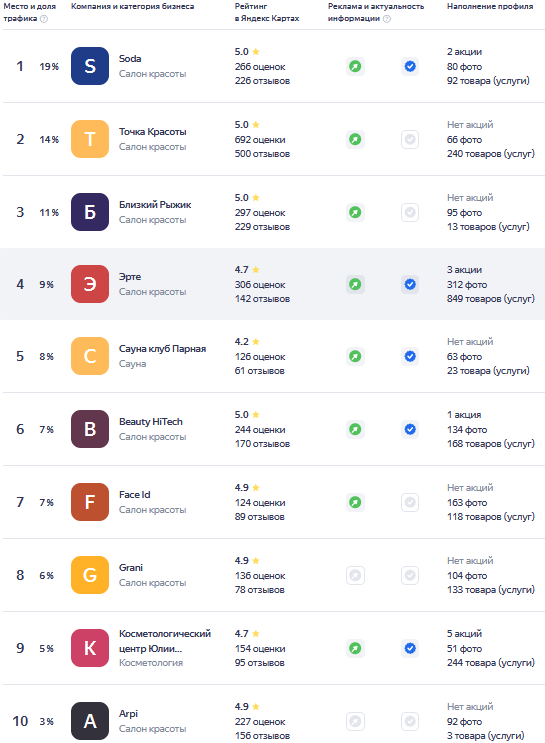Click the grey advertising icon for Arpi
Viewport: 545px width, 743px height.
tap(355, 721)
